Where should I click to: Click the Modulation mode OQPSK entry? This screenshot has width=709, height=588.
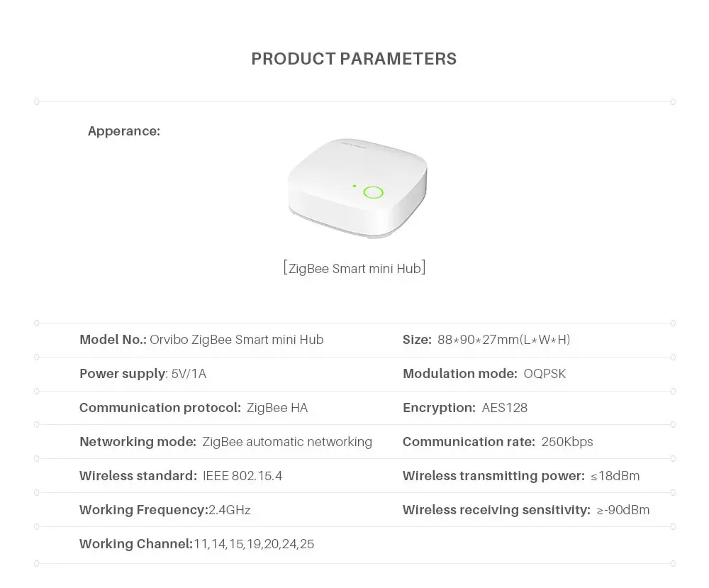pyautogui.click(x=484, y=374)
